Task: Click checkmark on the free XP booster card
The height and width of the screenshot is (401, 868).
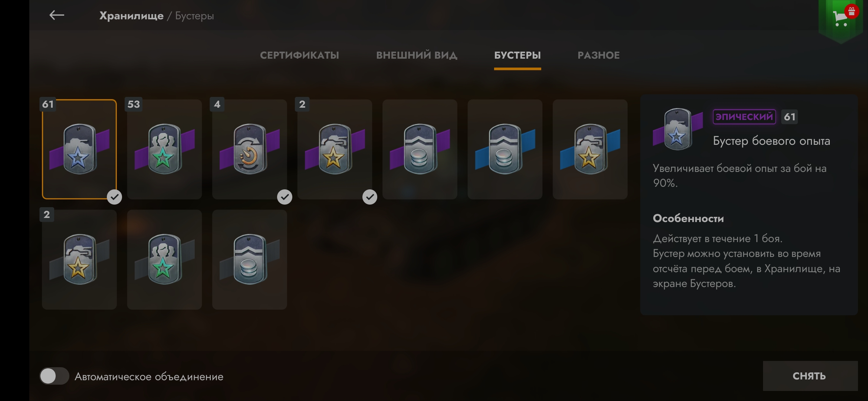Action: 370,197
